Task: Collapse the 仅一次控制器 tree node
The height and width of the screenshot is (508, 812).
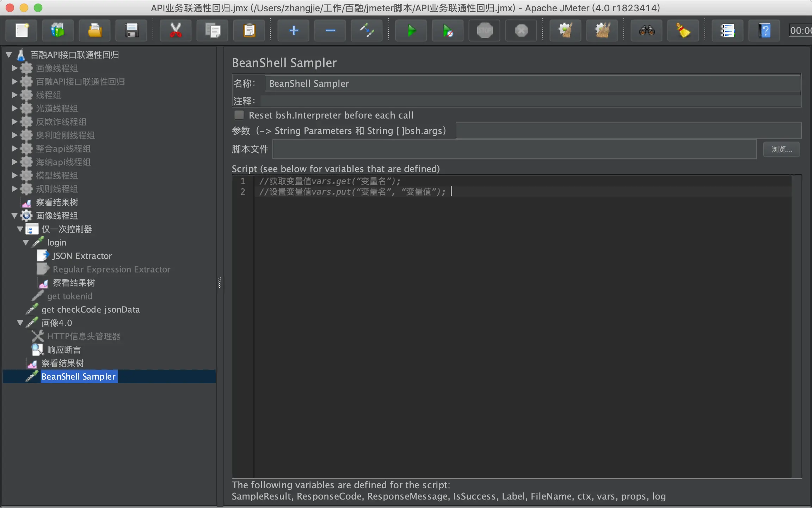Action: pyautogui.click(x=20, y=229)
